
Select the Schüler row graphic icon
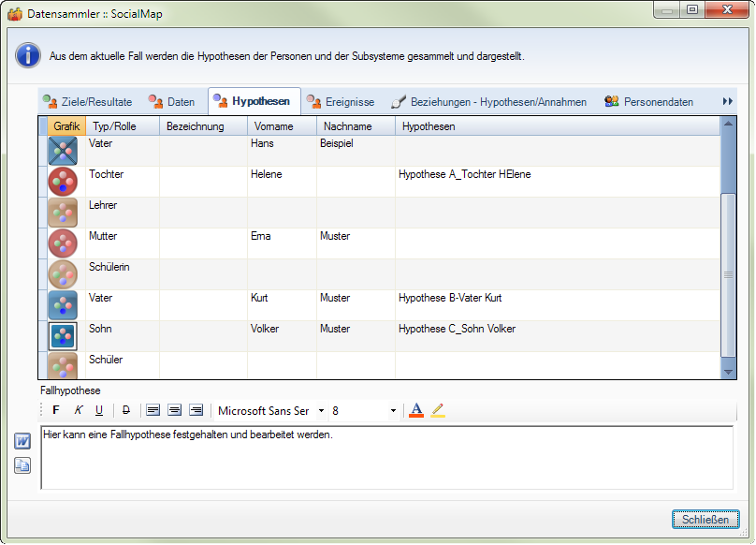coord(63,365)
